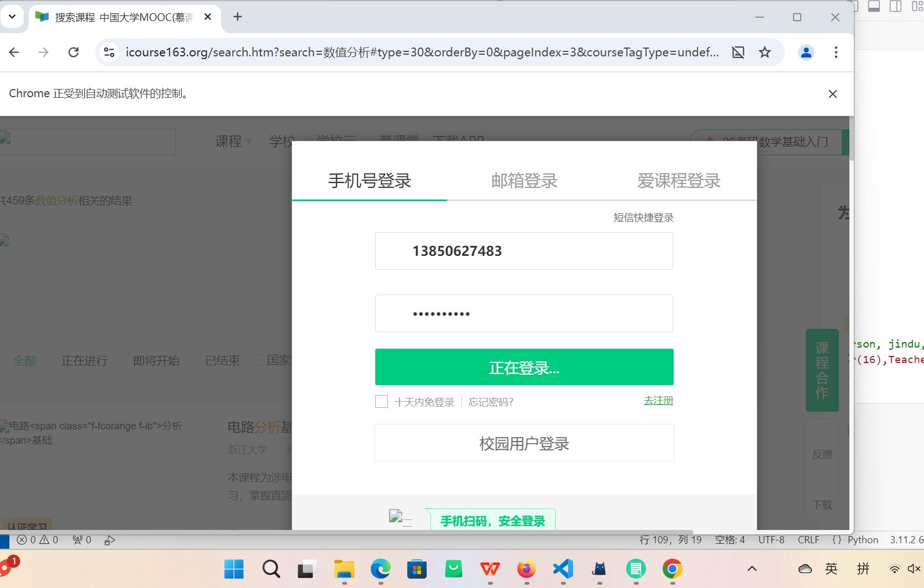Switch to the 邮箱登录 tab
The width and height of the screenshot is (924, 588).
click(x=524, y=181)
